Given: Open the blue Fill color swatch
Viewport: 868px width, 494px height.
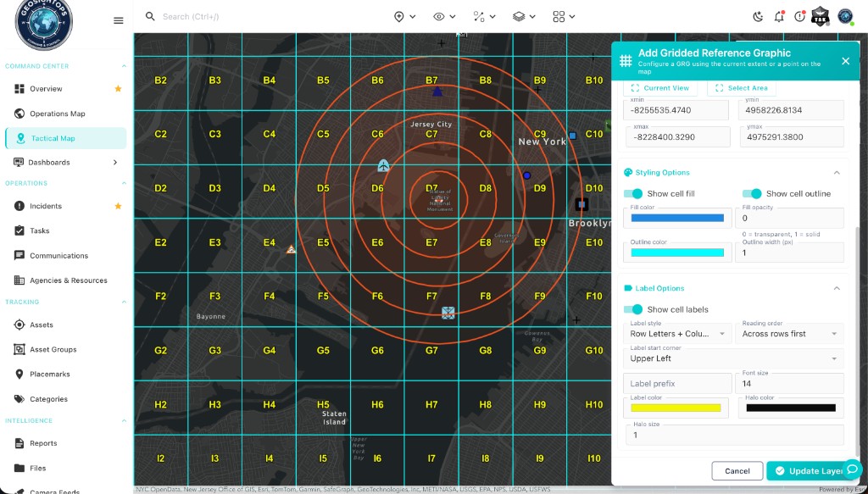Looking at the screenshot, I should tap(677, 218).
